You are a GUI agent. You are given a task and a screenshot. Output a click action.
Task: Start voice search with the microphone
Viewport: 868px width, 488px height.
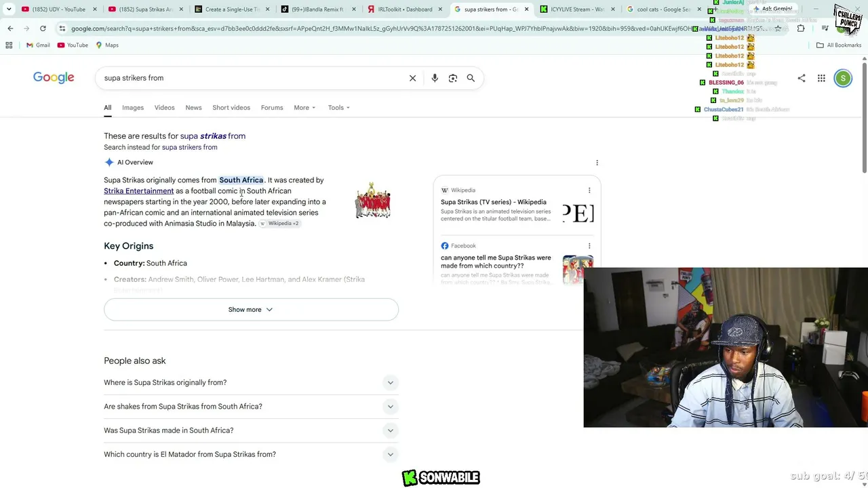(x=435, y=78)
